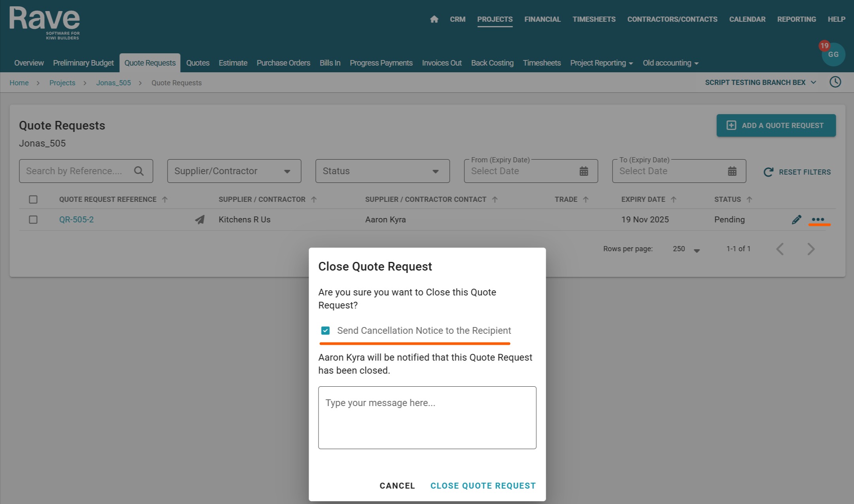Click the cancellation message text area

click(427, 417)
